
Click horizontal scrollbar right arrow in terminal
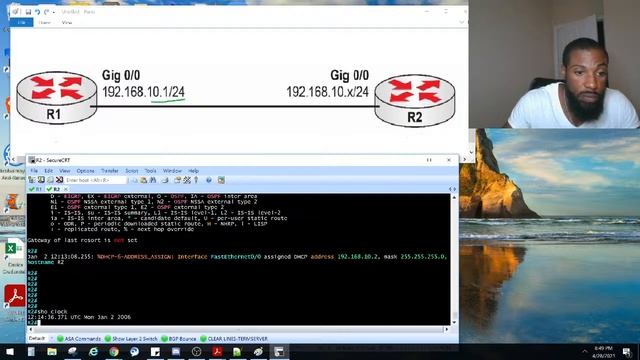[447, 329]
